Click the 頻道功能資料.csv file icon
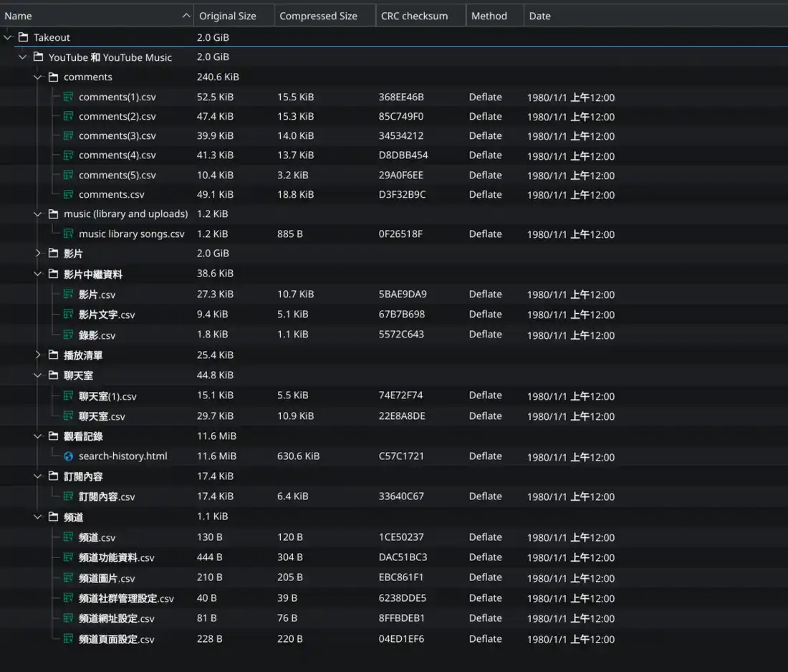The image size is (788, 672). (x=68, y=557)
